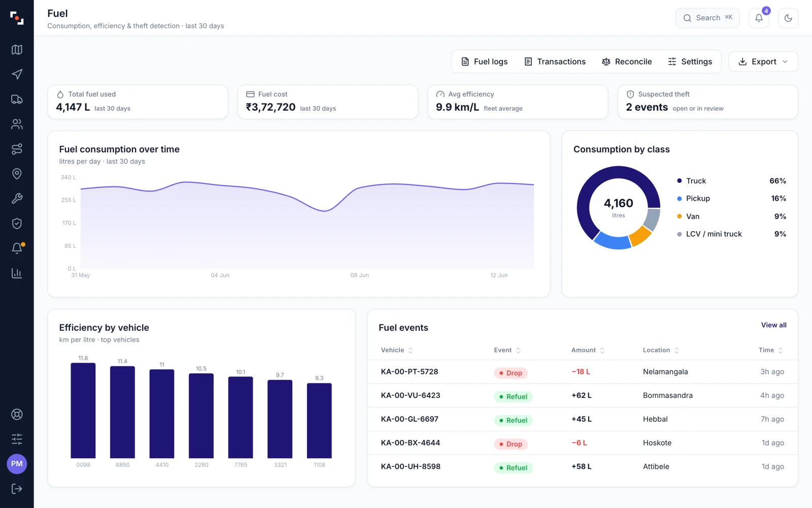Open the wrench maintenance sidebar icon
The width and height of the screenshot is (812, 508).
[17, 199]
